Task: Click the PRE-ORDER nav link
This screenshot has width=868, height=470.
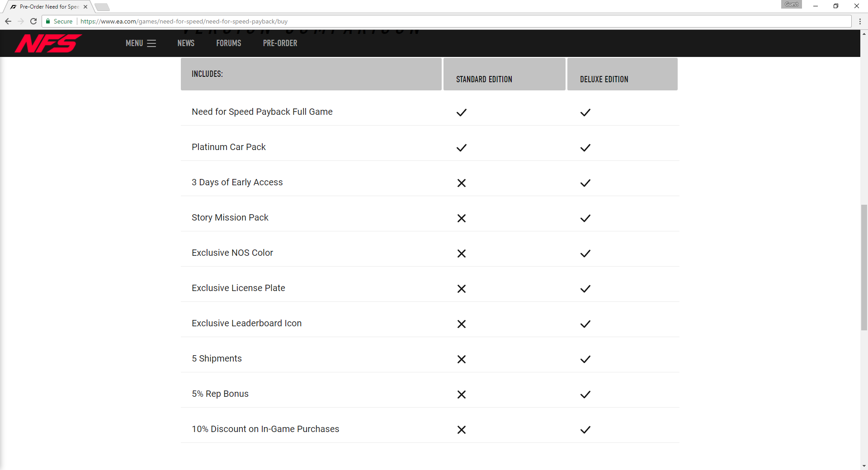Action: (280, 43)
